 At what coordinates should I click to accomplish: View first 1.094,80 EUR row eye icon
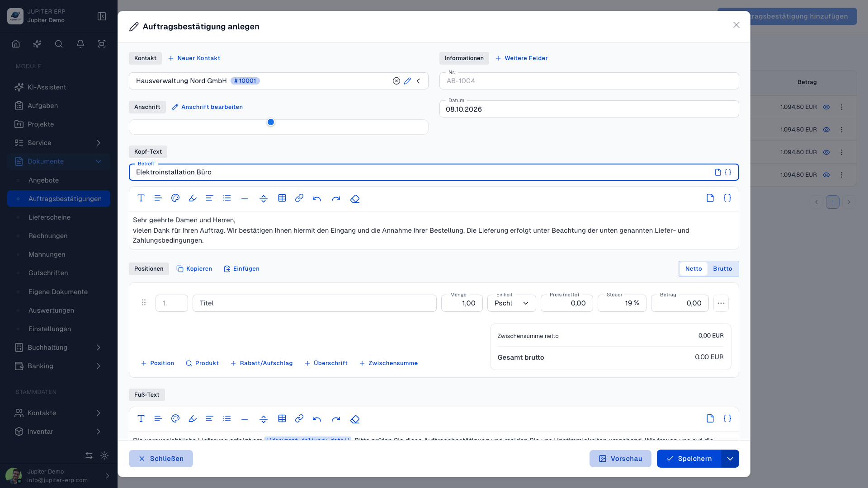826,107
